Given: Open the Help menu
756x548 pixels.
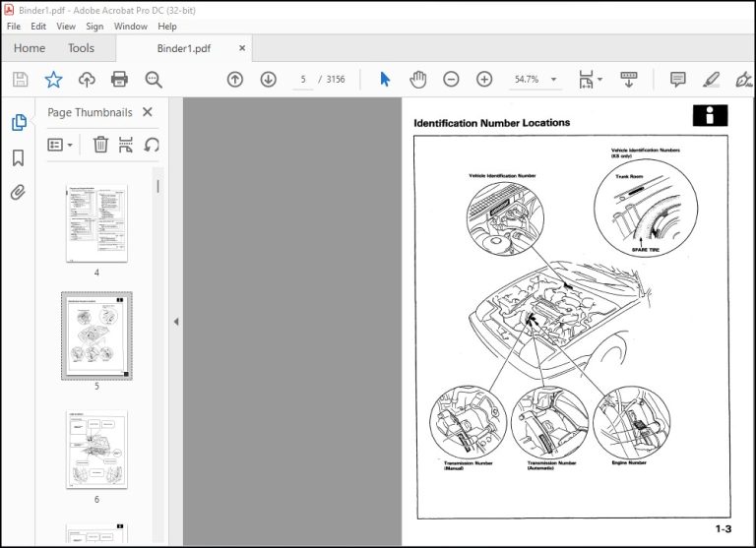Looking at the screenshot, I should tap(167, 27).
